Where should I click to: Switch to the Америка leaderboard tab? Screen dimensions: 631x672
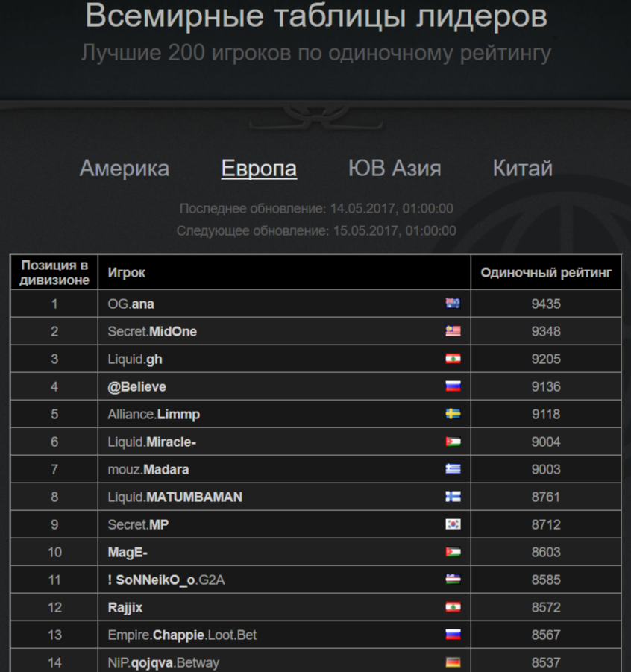(x=125, y=168)
